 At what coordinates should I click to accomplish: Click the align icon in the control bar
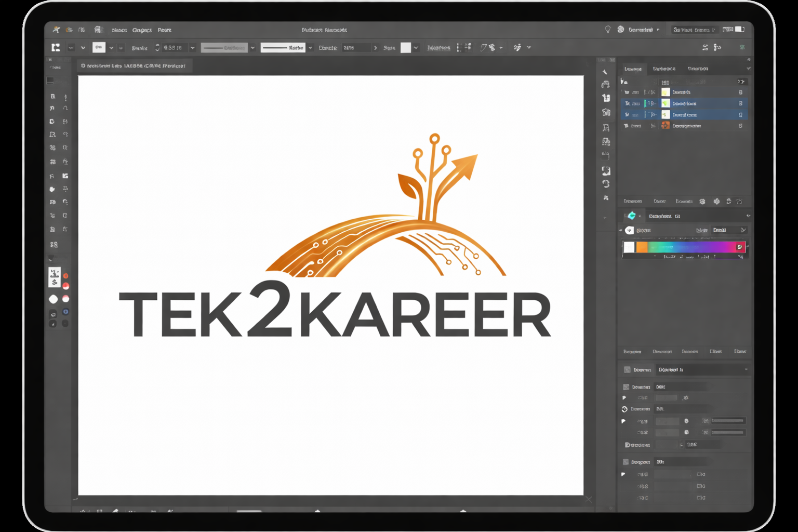(x=464, y=47)
